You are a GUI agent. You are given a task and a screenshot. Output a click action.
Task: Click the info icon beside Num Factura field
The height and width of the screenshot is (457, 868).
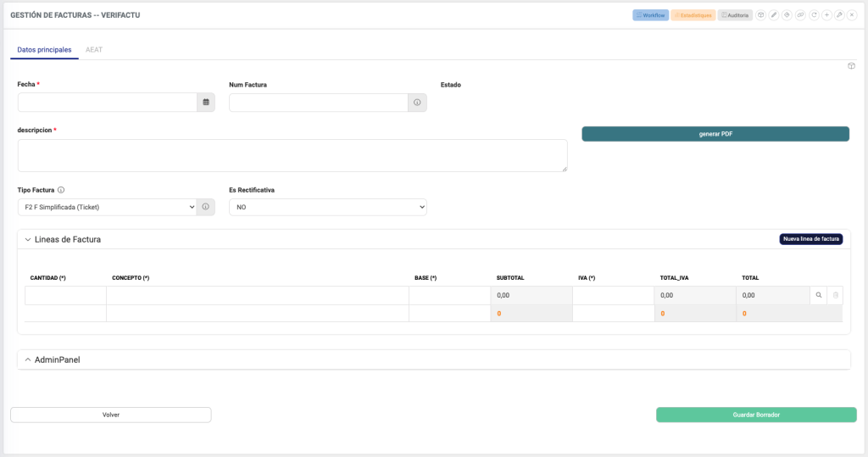417,103
